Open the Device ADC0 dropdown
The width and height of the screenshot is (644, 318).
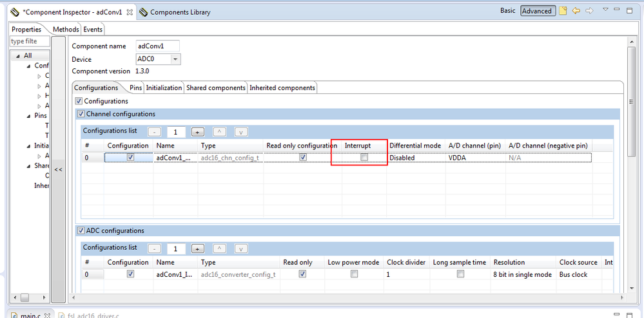[x=175, y=59]
